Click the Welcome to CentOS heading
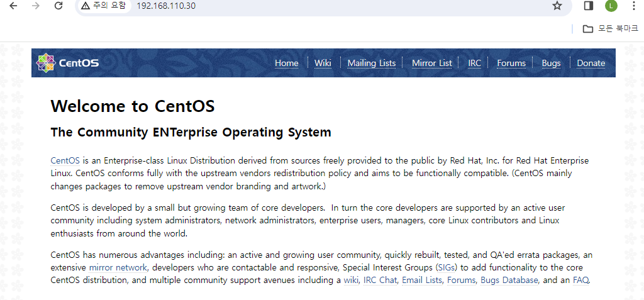 click(133, 106)
